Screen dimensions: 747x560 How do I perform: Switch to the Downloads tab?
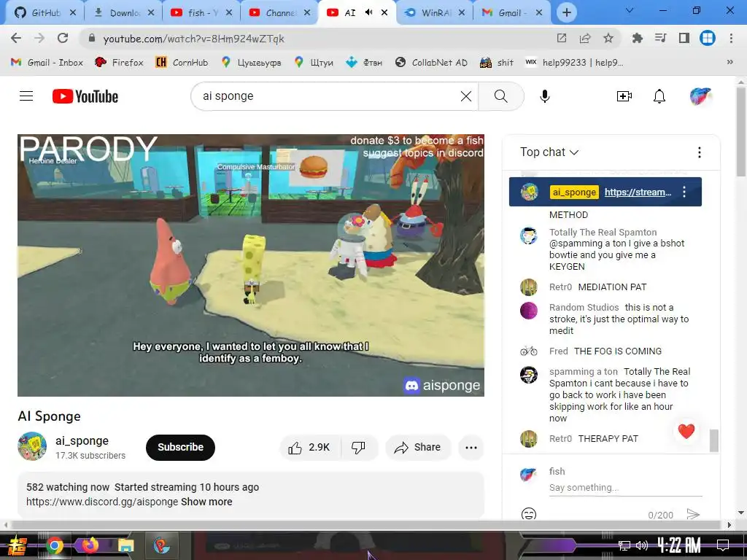(124, 12)
